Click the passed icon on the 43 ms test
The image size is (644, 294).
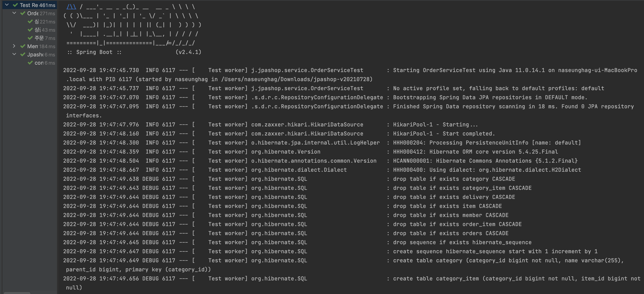point(30,30)
